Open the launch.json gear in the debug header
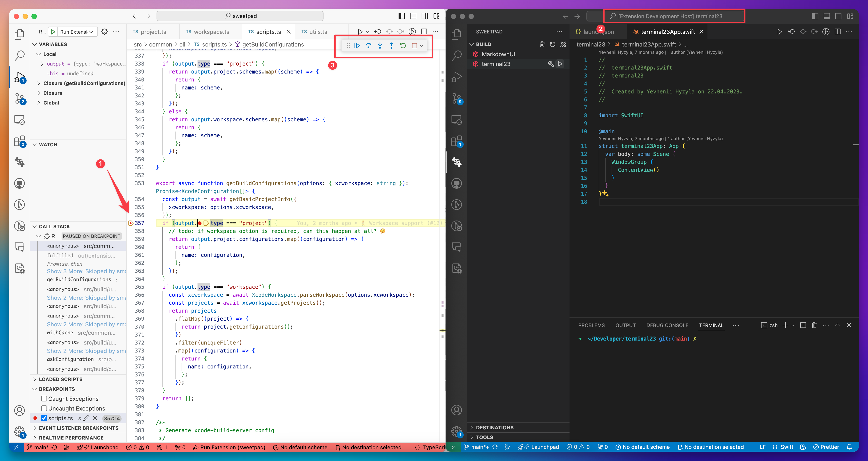The image size is (868, 461). [105, 32]
